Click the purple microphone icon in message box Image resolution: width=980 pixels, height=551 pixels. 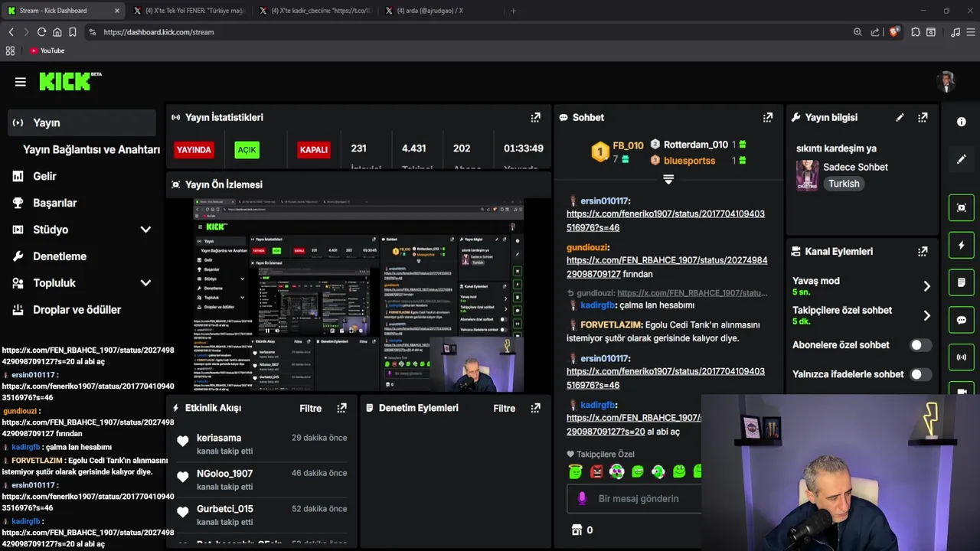coord(582,498)
